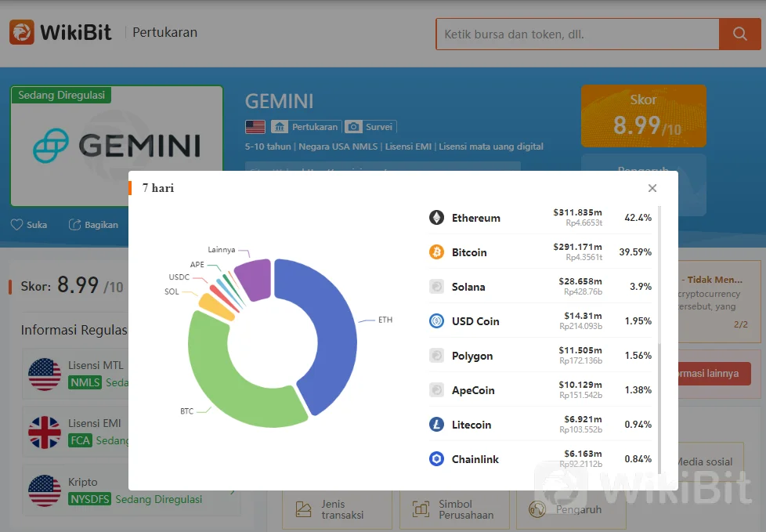
Task: Click the Skor 8.99/10 orange card
Action: (643, 116)
